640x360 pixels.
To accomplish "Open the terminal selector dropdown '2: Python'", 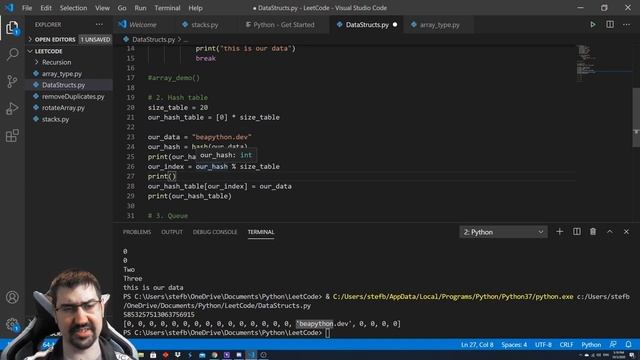I will [503, 232].
